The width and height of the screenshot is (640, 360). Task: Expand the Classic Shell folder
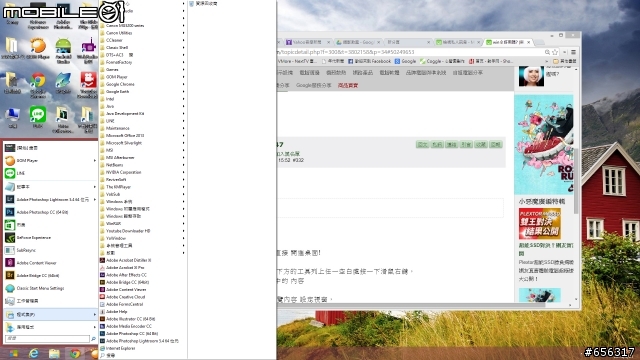[x=142, y=48]
